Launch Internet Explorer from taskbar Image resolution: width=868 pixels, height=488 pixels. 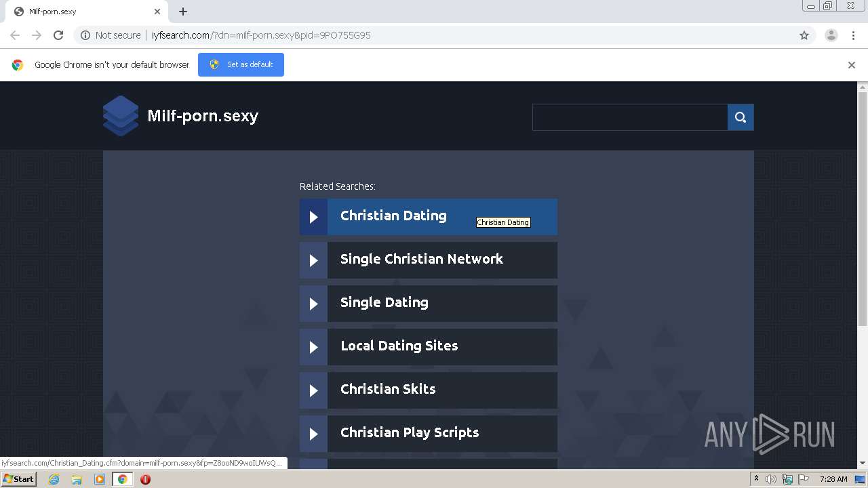coord(54,479)
